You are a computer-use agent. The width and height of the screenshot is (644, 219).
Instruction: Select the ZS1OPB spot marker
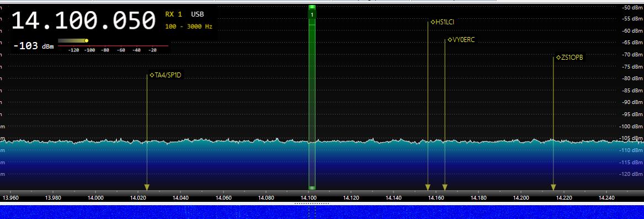point(570,58)
